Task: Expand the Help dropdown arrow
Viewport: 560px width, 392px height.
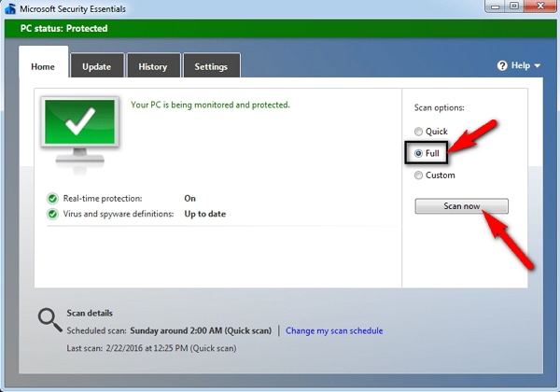Action: pos(538,66)
